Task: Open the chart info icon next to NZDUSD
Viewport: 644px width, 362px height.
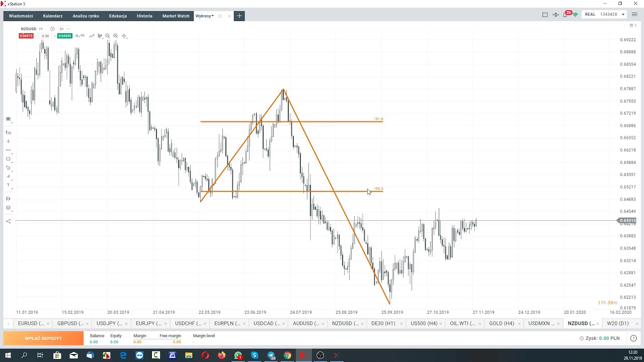Action: click(x=52, y=29)
